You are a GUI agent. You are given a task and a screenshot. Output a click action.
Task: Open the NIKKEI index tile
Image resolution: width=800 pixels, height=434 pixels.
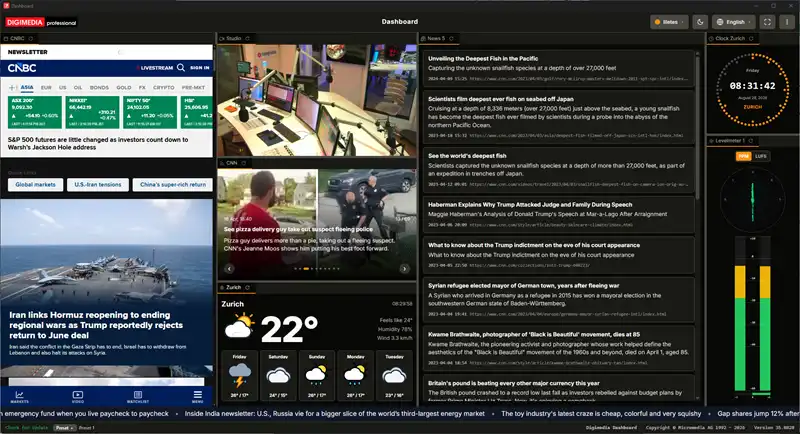tap(92, 112)
